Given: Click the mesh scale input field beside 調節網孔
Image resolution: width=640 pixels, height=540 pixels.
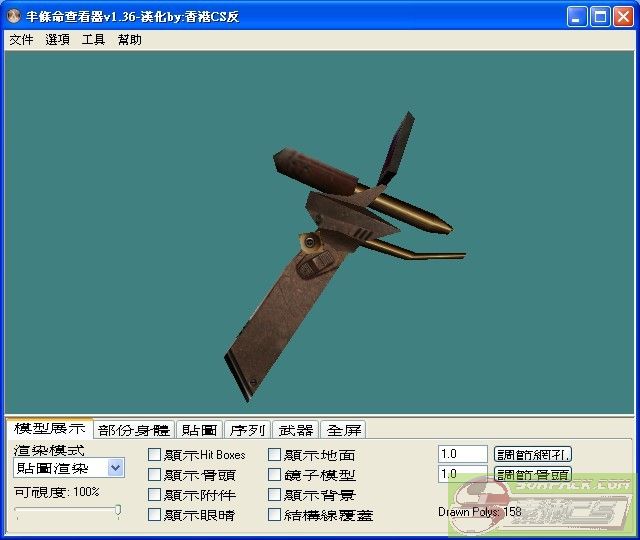Looking at the screenshot, I should coord(462,454).
